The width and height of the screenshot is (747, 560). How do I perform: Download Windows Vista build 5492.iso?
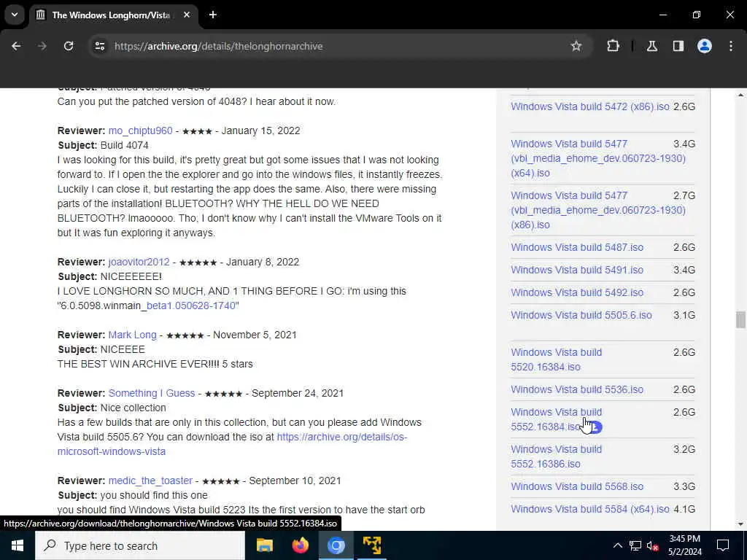577,292
